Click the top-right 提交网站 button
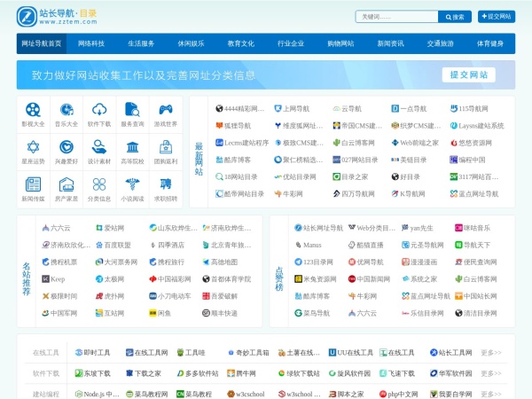 pos(496,17)
